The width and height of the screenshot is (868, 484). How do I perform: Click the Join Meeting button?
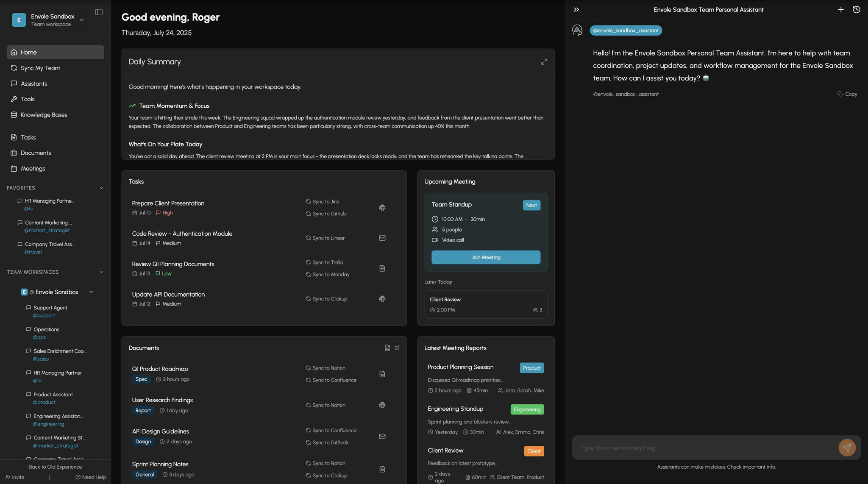(x=486, y=257)
